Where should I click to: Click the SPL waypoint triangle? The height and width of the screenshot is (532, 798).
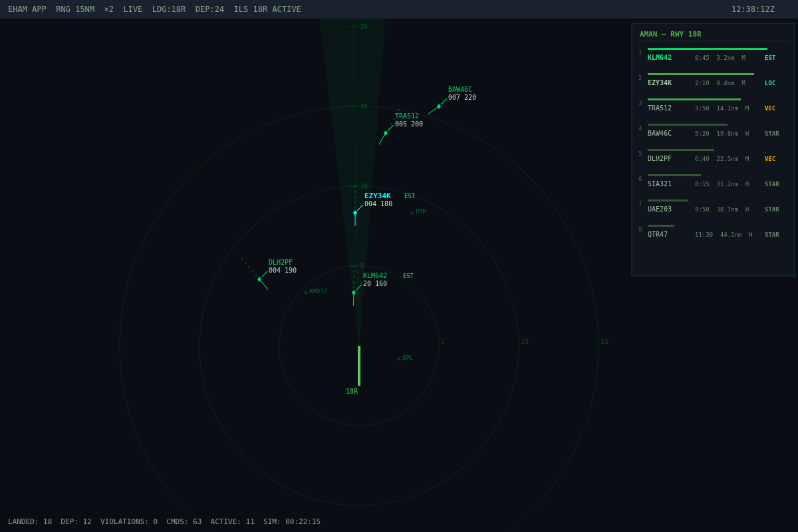click(x=399, y=358)
